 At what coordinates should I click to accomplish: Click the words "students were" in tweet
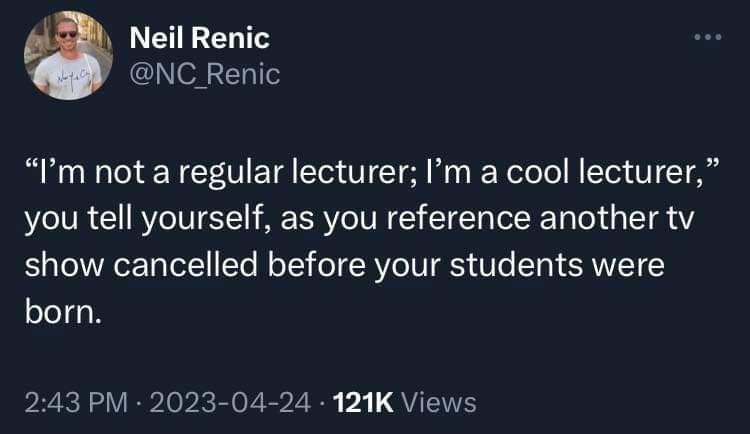(557, 265)
